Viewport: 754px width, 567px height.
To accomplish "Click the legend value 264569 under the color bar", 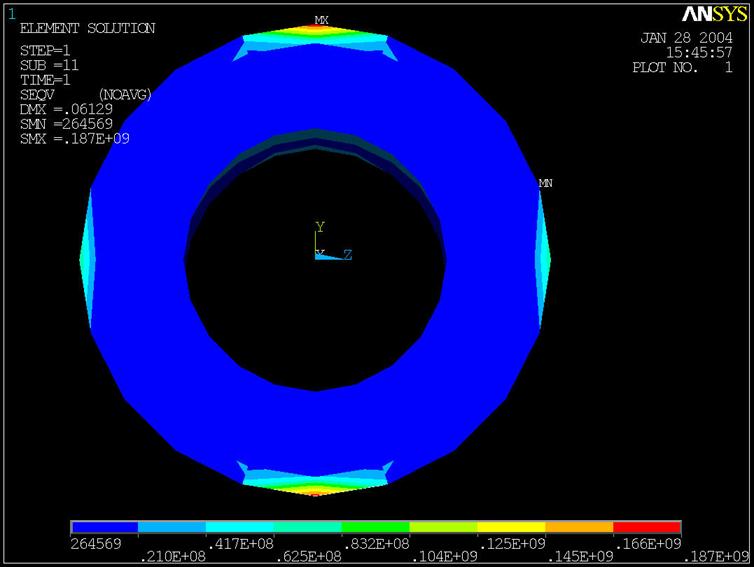I will 96,544.
